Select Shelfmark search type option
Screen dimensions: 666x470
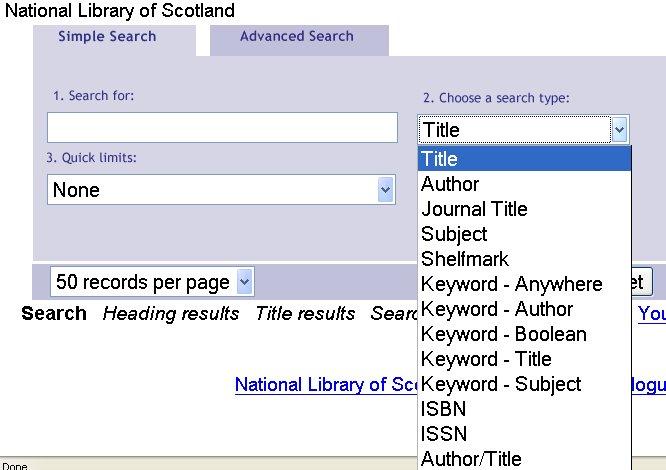tap(524, 259)
